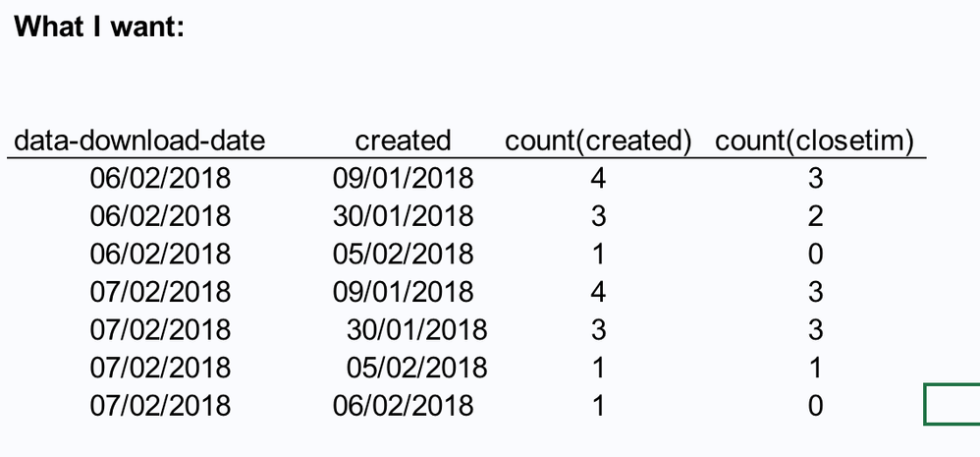Select created date 09/01/2018 in fourth row

[x=403, y=292]
